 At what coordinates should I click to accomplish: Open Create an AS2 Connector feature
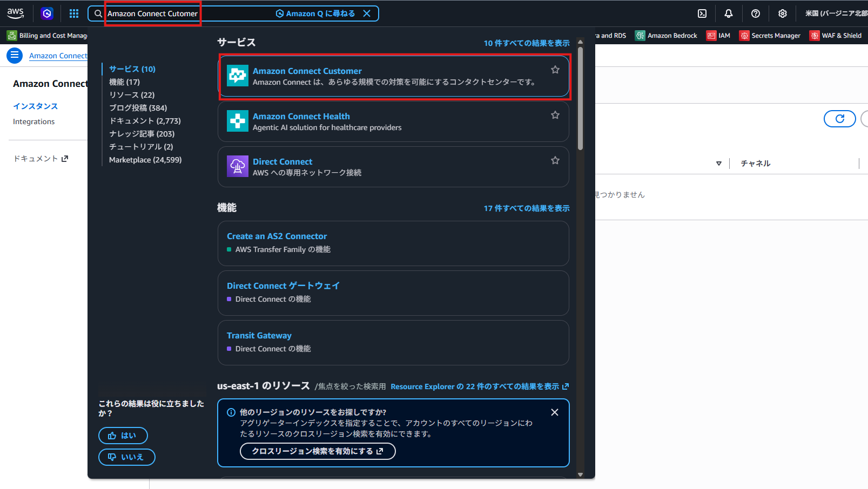[393, 243]
